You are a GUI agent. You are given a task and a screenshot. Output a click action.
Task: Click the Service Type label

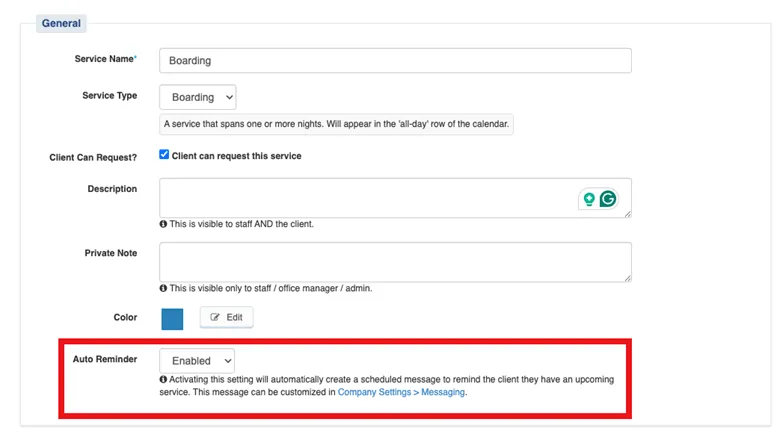point(110,96)
